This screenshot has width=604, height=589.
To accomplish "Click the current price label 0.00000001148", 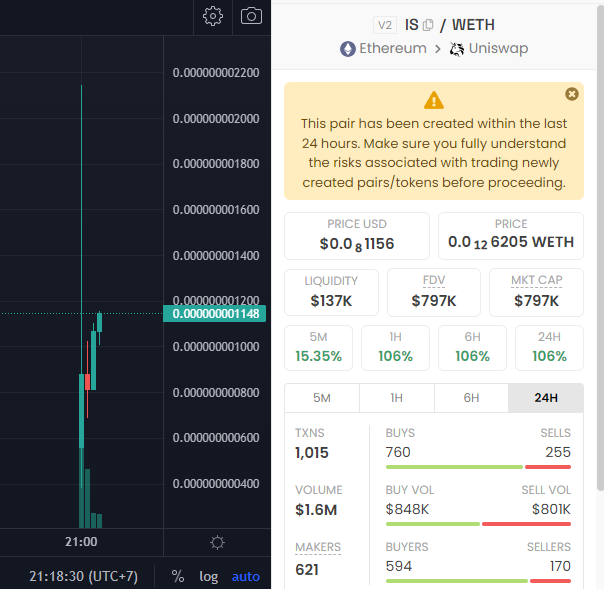I will click(215, 314).
